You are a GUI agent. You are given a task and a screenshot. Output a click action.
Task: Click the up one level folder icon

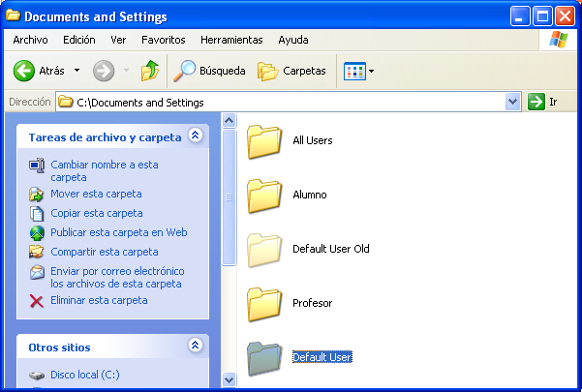point(149,71)
